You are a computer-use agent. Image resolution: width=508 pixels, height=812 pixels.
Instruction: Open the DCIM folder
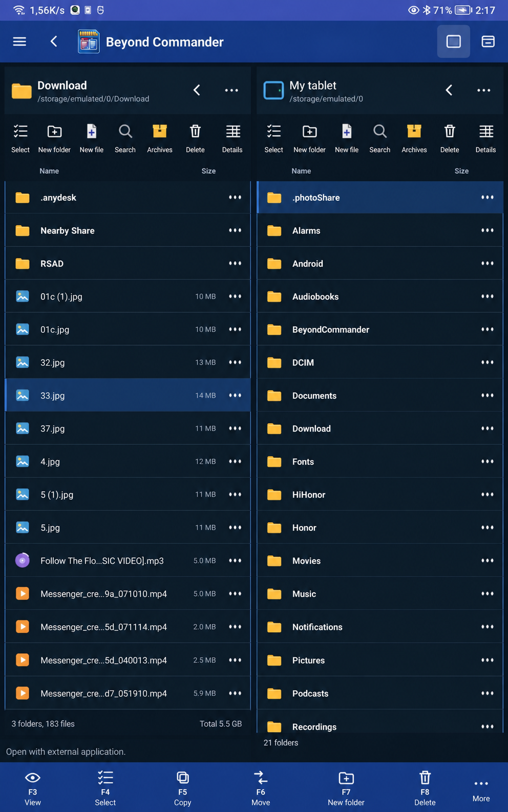click(x=380, y=362)
